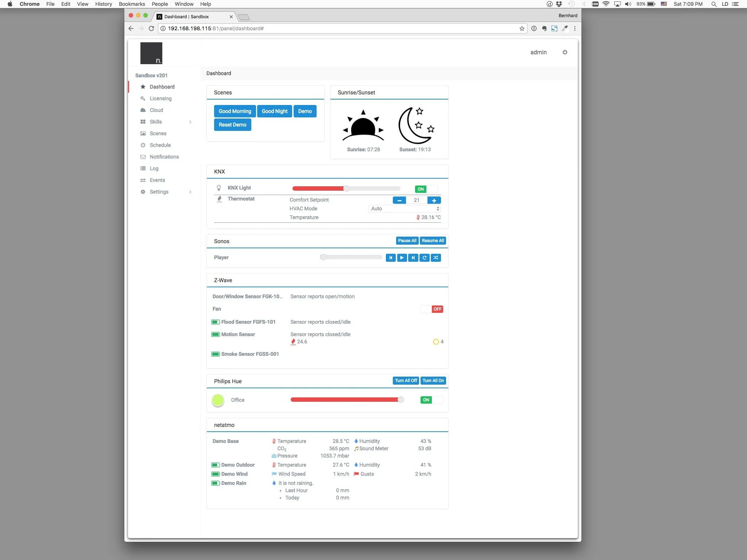Click the Turn All Off button
This screenshot has width=747, height=560.
point(406,381)
